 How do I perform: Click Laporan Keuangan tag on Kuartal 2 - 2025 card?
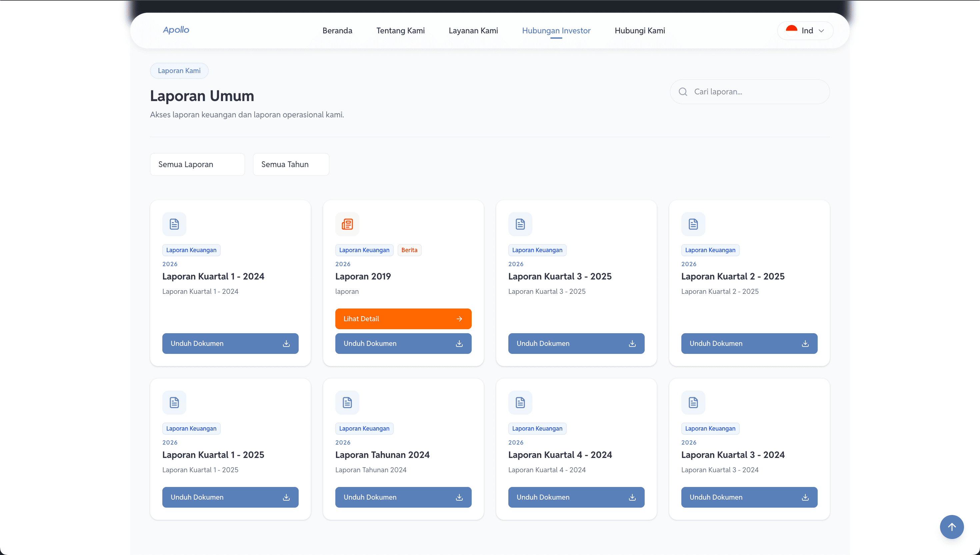[x=710, y=250]
